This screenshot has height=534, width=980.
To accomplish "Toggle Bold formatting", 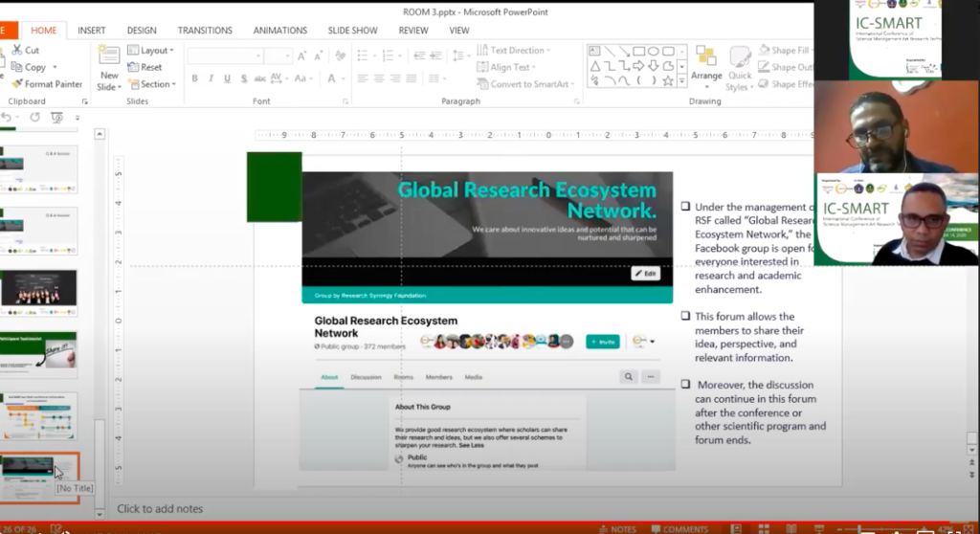I will (195, 78).
